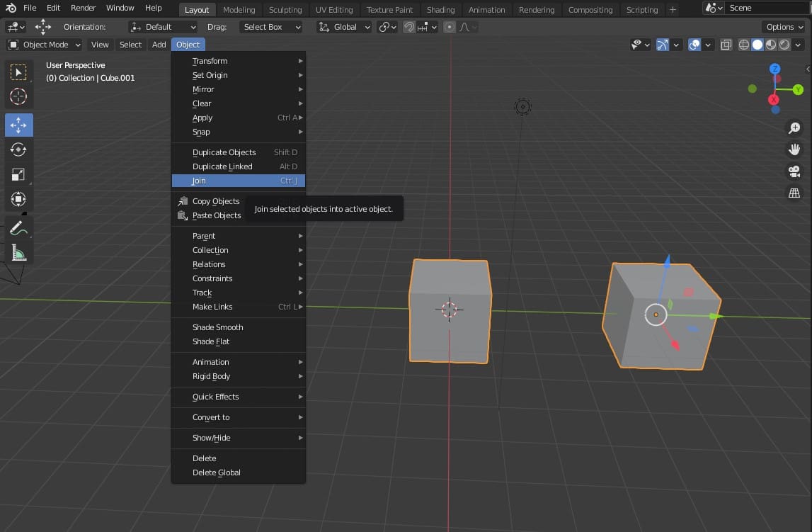Activate the Move tool
Image resolution: width=812 pixels, height=532 pixels.
tap(18, 125)
